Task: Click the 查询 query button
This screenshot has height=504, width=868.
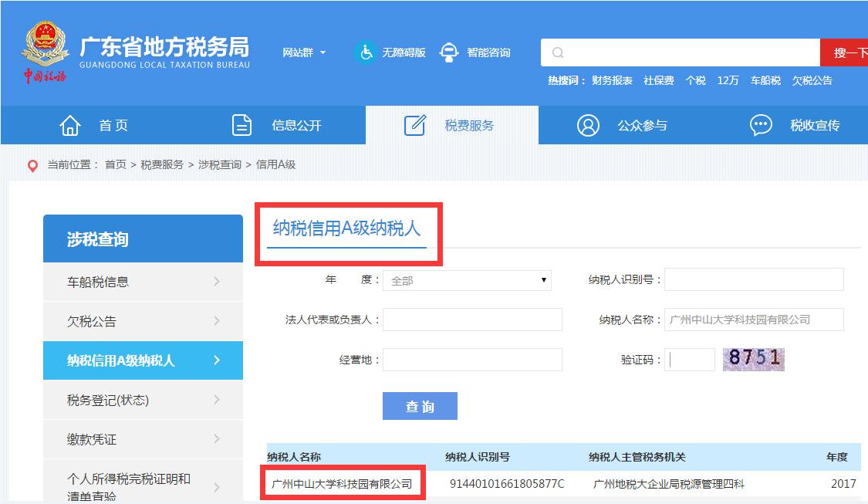Action: pyautogui.click(x=420, y=406)
